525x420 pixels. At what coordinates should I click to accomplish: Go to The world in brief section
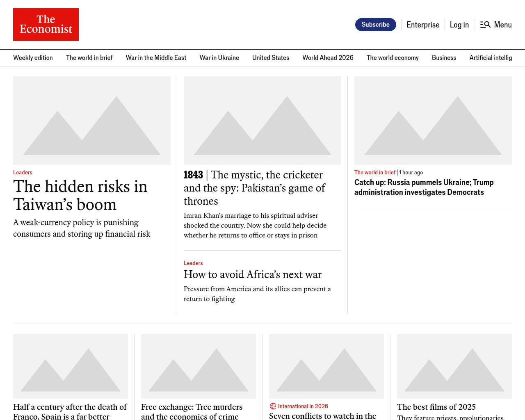coord(89,58)
